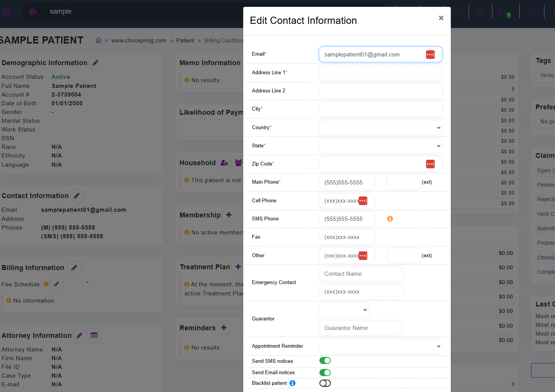Click the Household add person icon
The width and height of the screenshot is (555, 392).
[x=225, y=163]
